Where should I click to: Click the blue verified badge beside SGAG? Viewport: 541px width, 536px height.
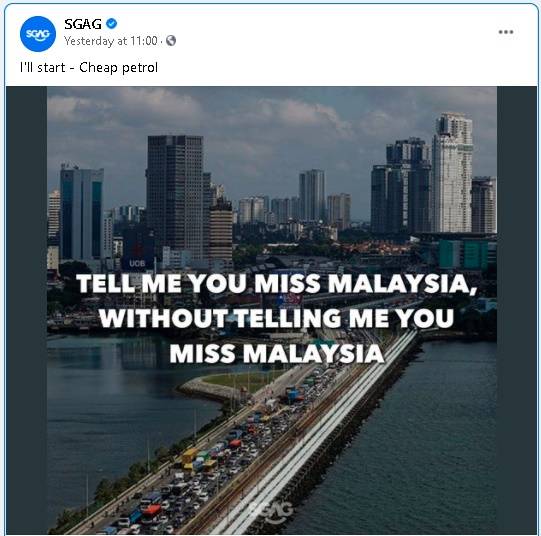tap(111, 24)
